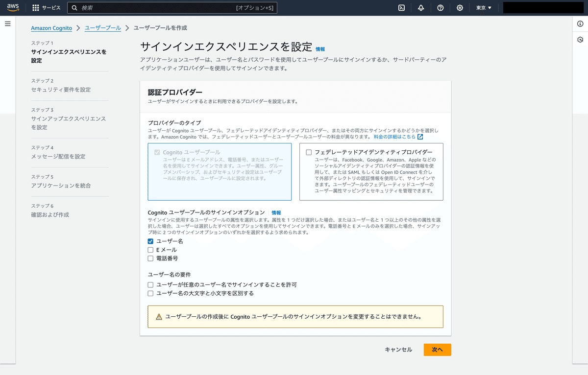Open the hamburger side navigation menu

click(7, 23)
